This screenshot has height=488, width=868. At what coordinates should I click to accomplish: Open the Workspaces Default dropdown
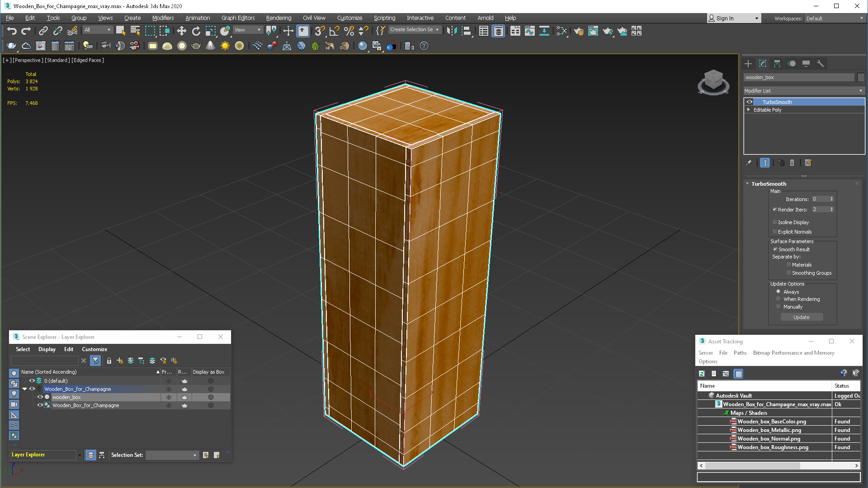pyautogui.click(x=835, y=19)
